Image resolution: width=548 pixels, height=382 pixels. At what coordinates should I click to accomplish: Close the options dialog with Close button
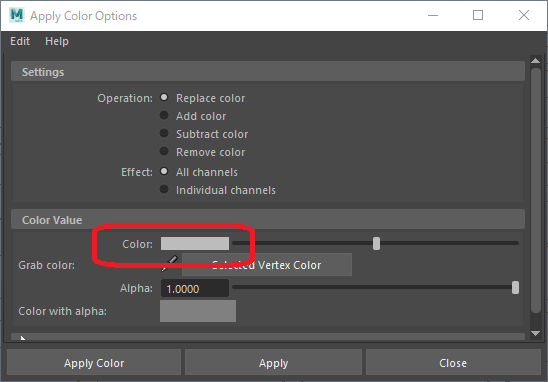pyautogui.click(x=453, y=362)
